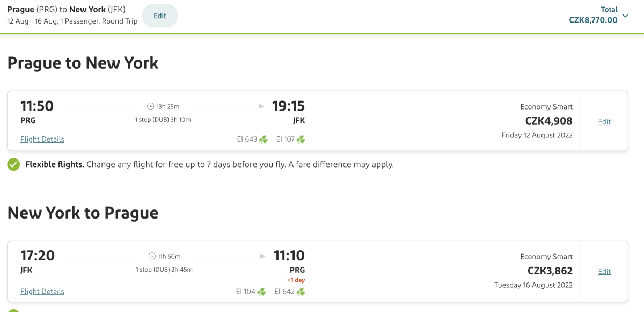Screen dimensions: 644x312
Task: Edit the New York to Prague flight
Action: click(x=604, y=271)
